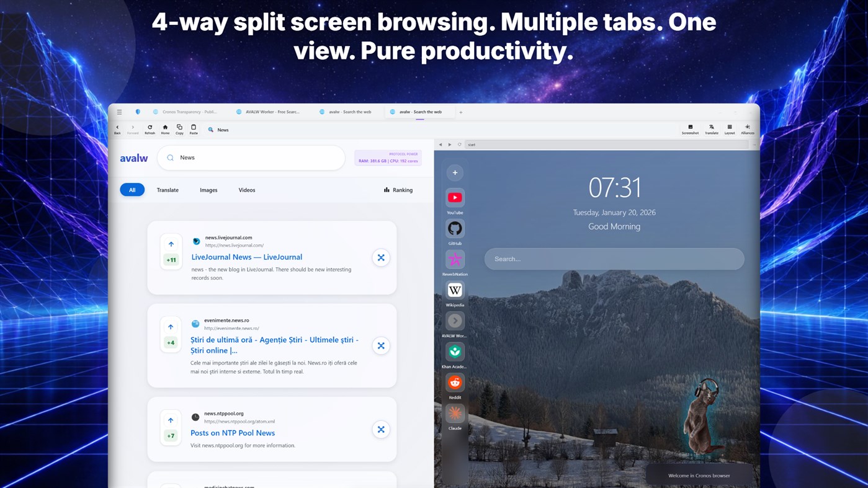
Task: Upvote the NTP Pool News result
Action: 171,420
